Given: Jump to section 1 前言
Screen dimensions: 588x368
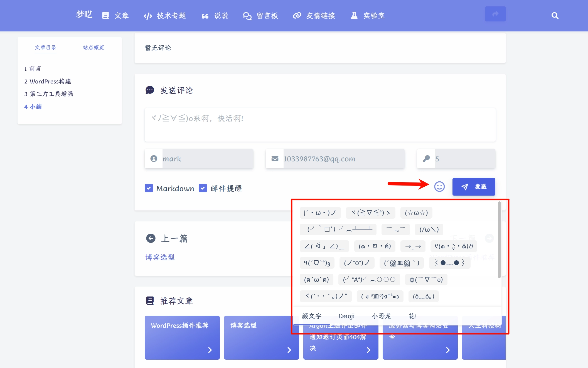Looking at the screenshot, I should coord(33,68).
